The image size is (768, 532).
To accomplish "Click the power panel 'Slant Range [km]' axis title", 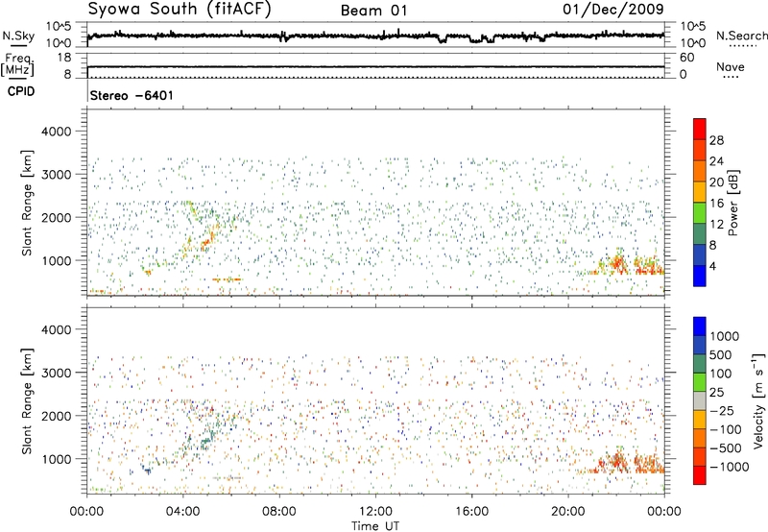I will point(27,203).
